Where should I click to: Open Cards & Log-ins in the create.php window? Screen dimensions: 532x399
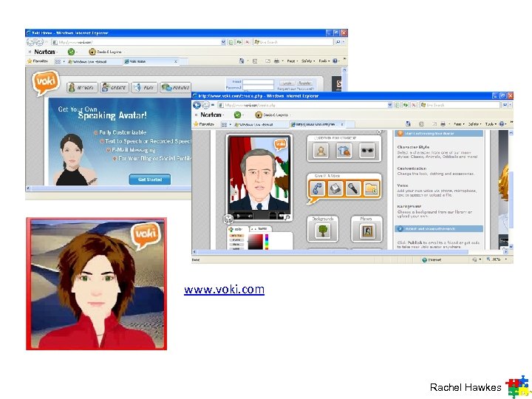[x=272, y=115]
